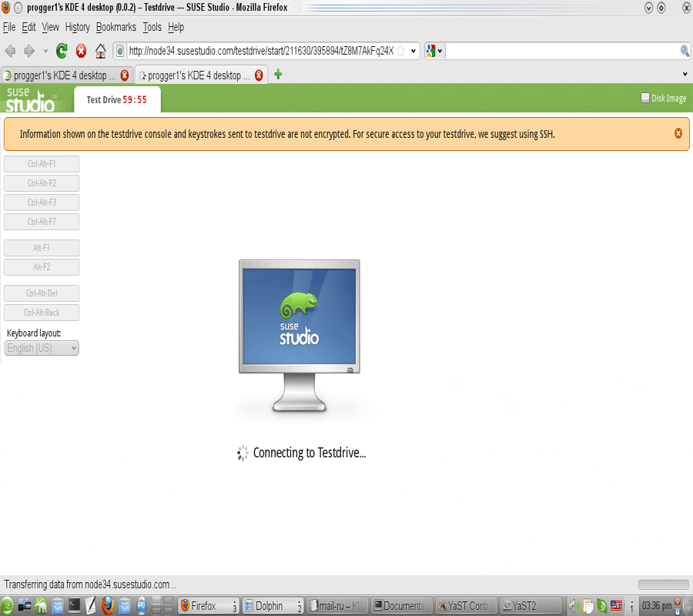Click the 'Transferring data from node34.susestudio.com' status text

coord(90,584)
